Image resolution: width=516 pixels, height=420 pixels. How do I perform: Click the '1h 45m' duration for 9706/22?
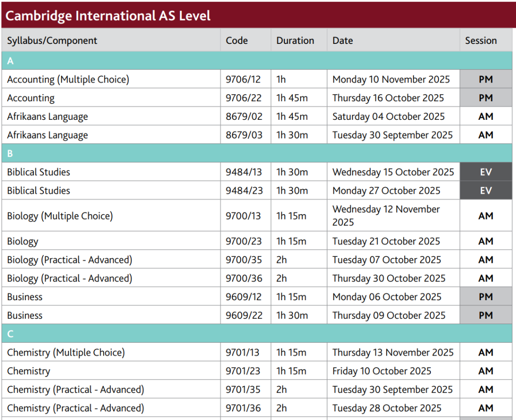(292, 98)
